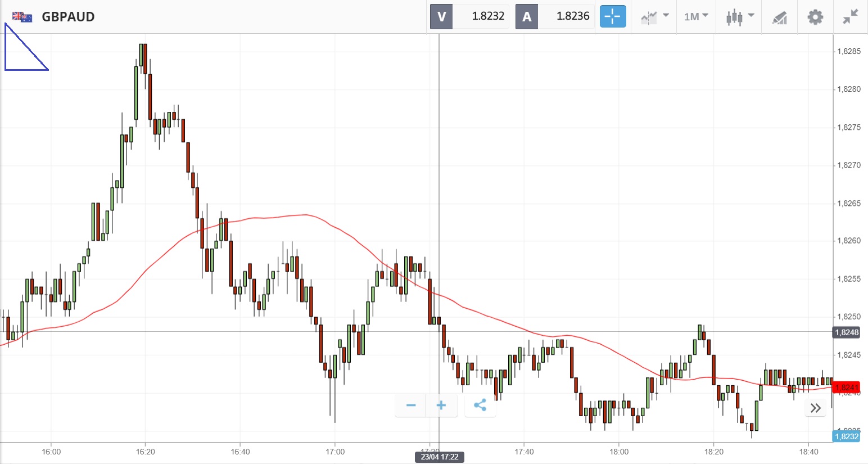Screen dimensions: 868x464
Task: Open the chart comparison dropdown
Action: point(654,17)
